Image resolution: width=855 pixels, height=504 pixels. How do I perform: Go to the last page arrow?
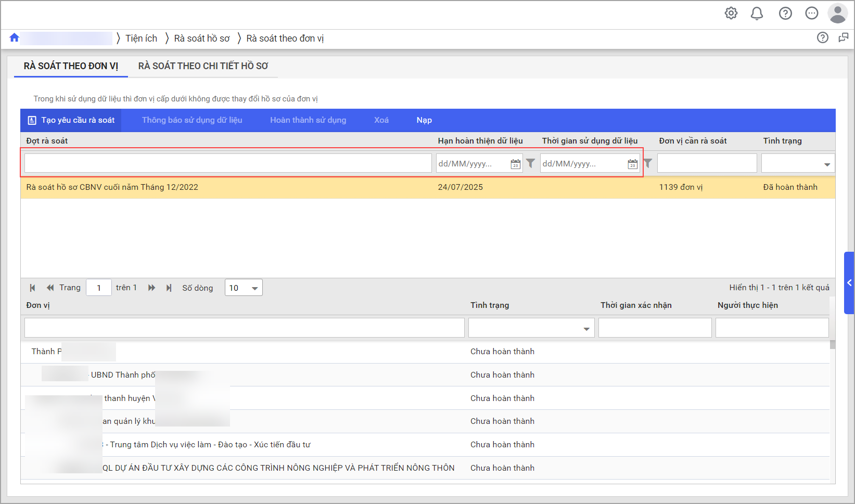(169, 288)
